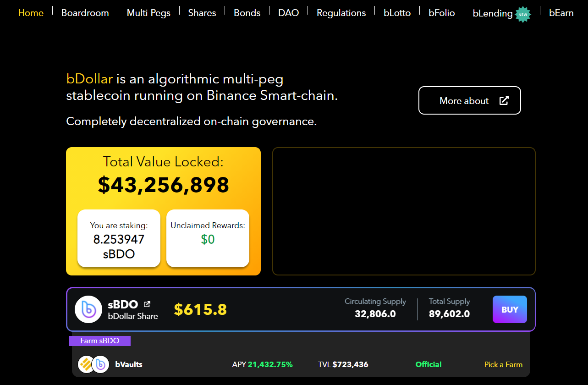Click the Total Supply value 89,602.0
The image size is (588, 385).
[x=450, y=314]
